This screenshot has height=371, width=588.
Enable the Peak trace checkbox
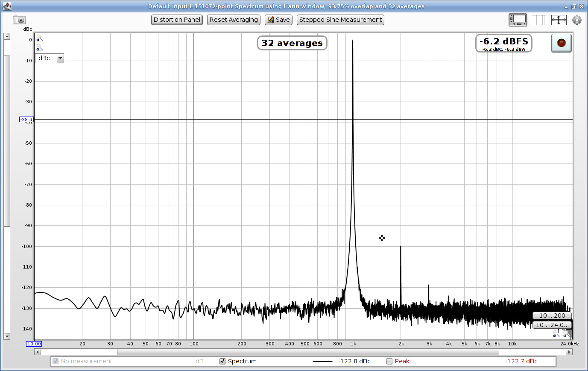(389, 361)
